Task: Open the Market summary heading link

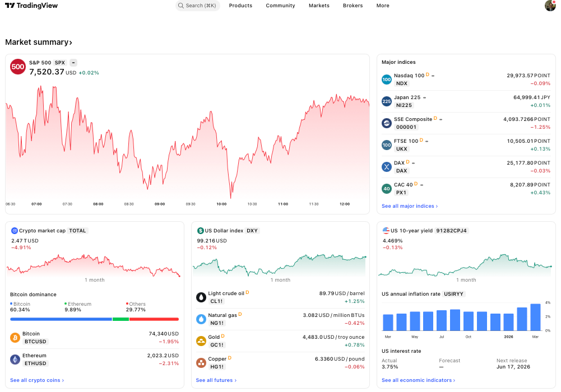Action: [39, 42]
